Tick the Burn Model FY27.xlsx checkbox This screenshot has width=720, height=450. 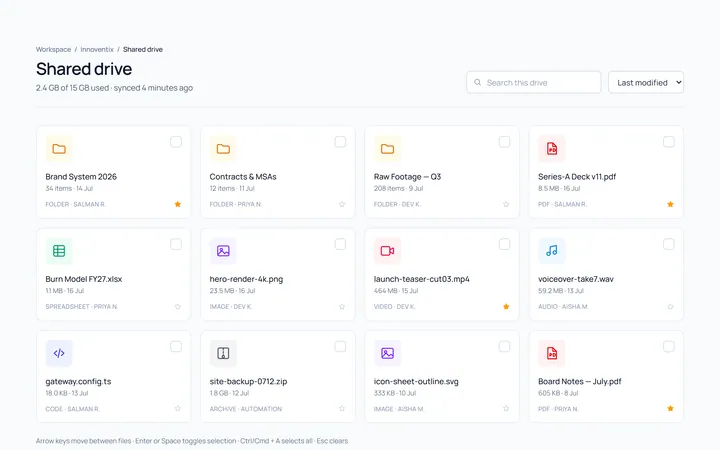[176, 244]
